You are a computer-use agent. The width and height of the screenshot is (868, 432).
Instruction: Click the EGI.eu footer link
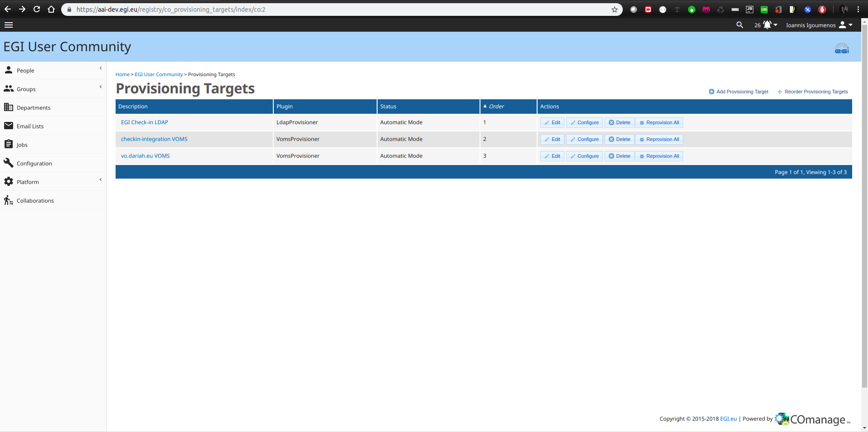tap(728, 419)
